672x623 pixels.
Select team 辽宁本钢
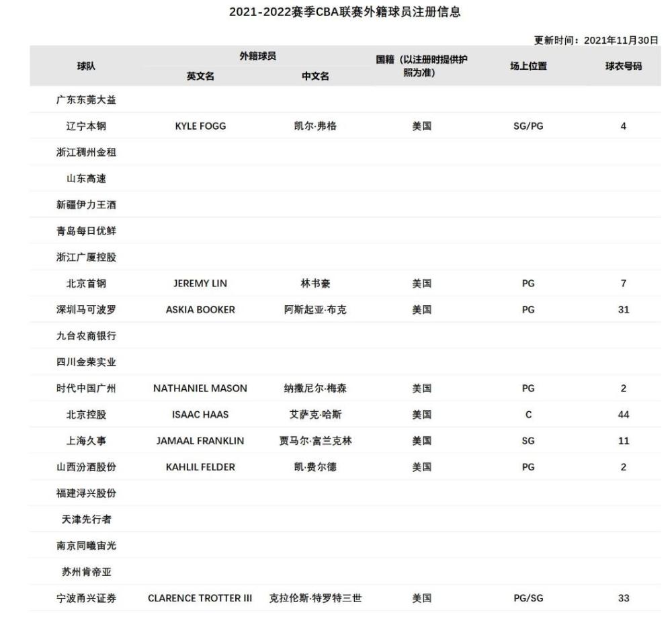pos(86,126)
